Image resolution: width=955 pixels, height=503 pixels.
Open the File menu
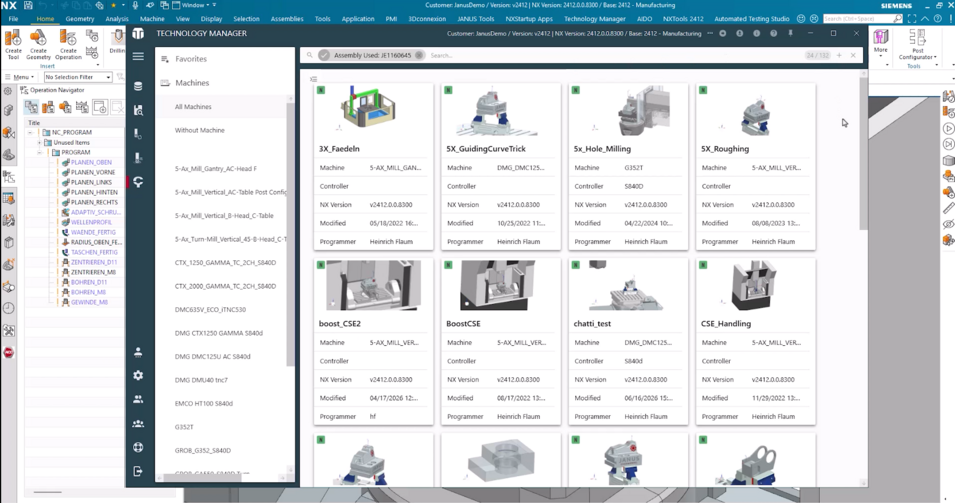[13, 19]
